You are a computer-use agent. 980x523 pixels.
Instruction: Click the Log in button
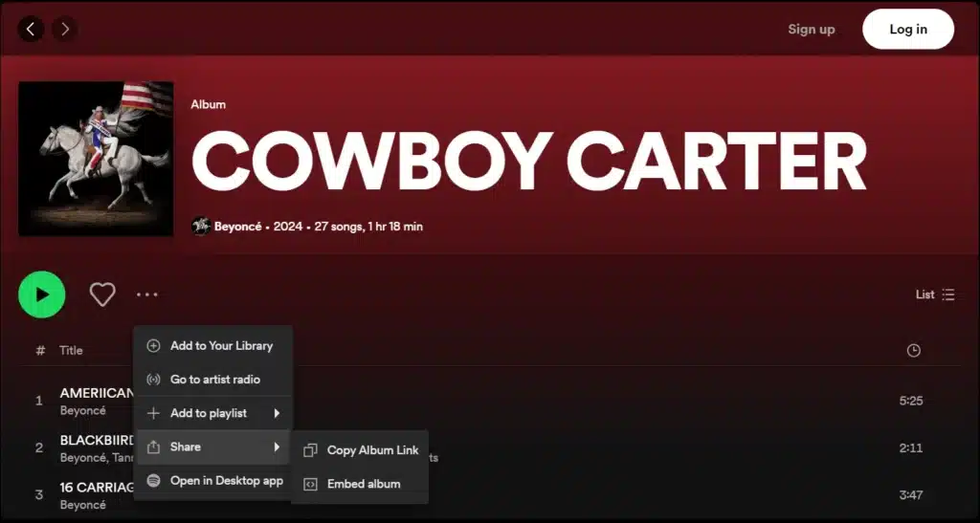[x=908, y=29]
